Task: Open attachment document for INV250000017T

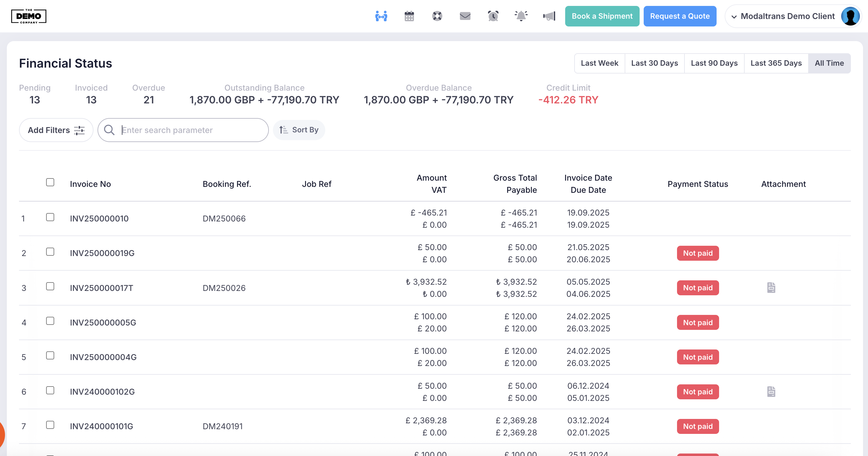Action: (771, 287)
